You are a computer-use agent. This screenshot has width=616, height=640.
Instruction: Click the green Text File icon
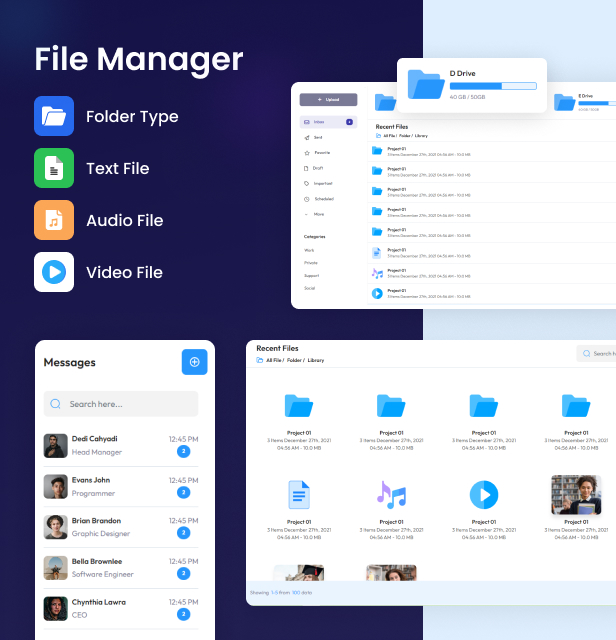tap(54, 168)
